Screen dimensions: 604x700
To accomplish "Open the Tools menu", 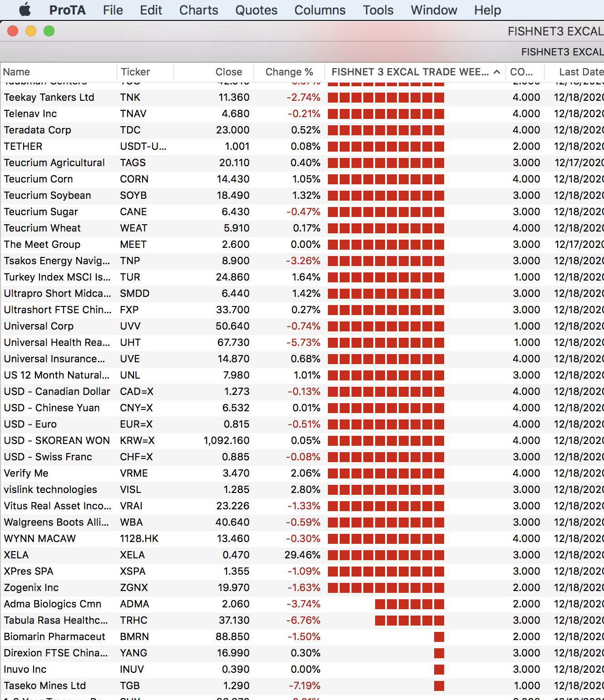I will [x=378, y=10].
